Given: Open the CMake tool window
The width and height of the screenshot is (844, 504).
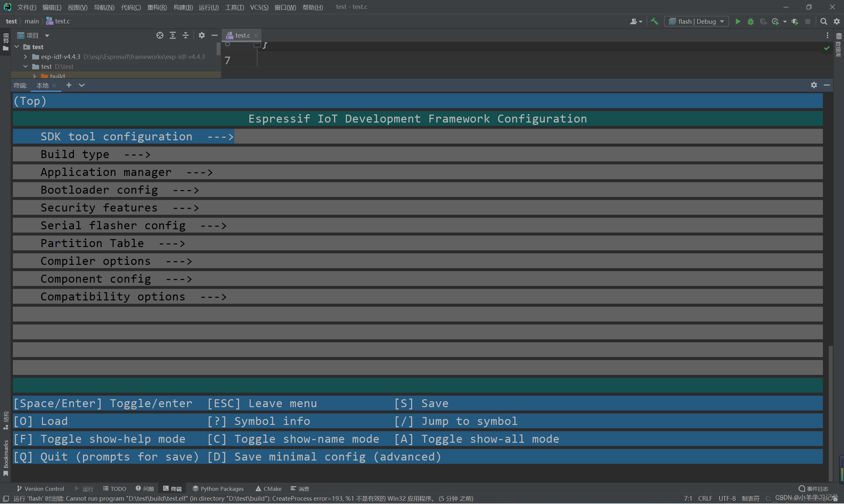Looking at the screenshot, I should tap(268, 489).
